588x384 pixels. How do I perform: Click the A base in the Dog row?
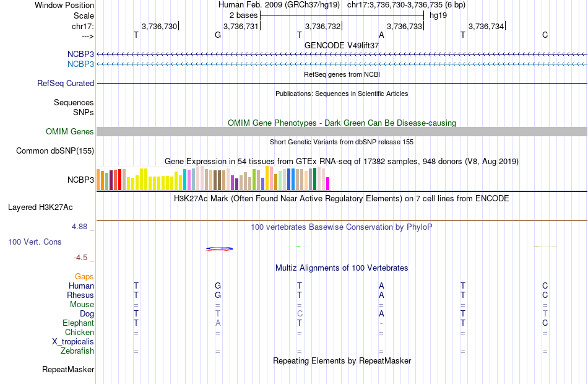click(381, 314)
